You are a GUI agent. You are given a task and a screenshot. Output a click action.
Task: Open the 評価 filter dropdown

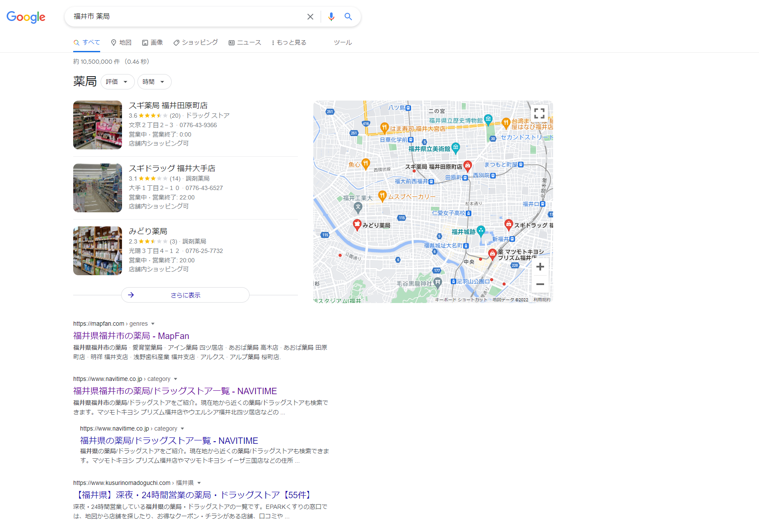pyautogui.click(x=117, y=82)
